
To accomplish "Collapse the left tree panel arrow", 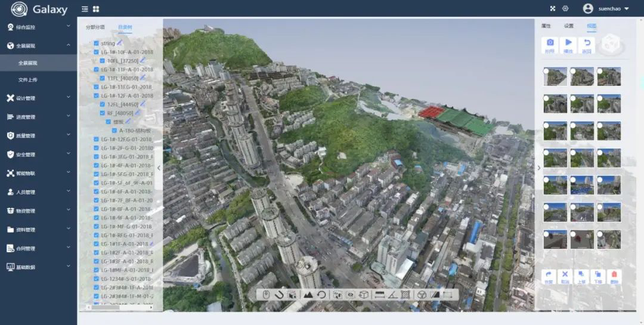I will tap(159, 168).
